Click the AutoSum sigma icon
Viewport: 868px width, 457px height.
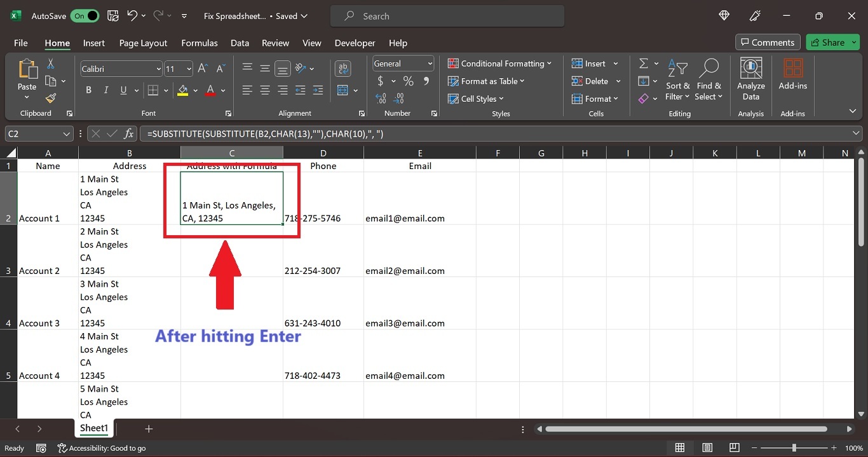tap(643, 64)
